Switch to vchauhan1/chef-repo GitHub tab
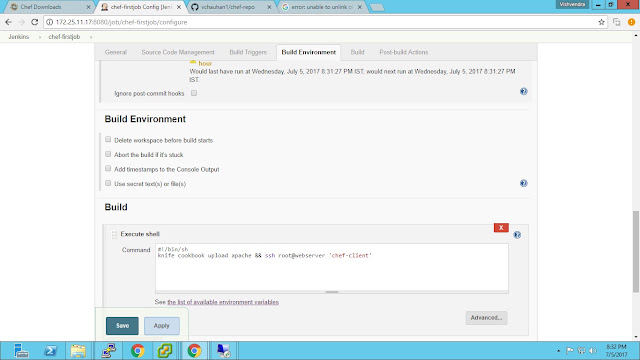Screen dimensions: 640x360 click(230, 7)
